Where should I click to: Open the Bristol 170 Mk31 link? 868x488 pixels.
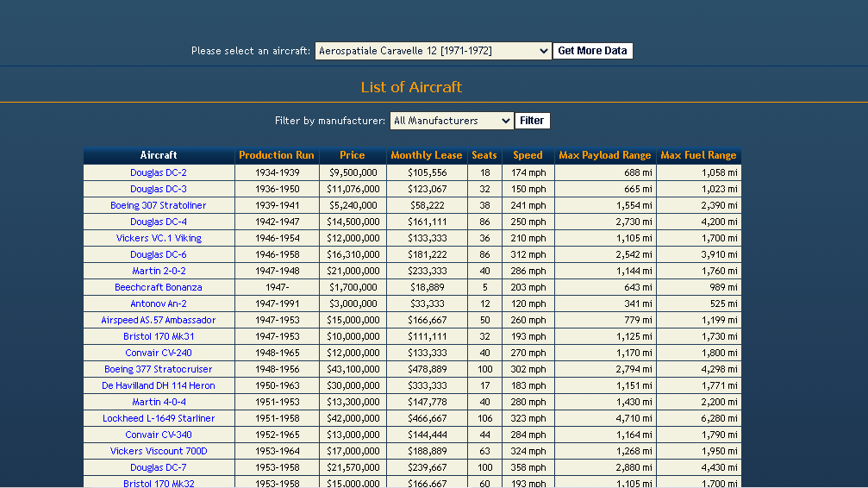pyautogui.click(x=159, y=336)
